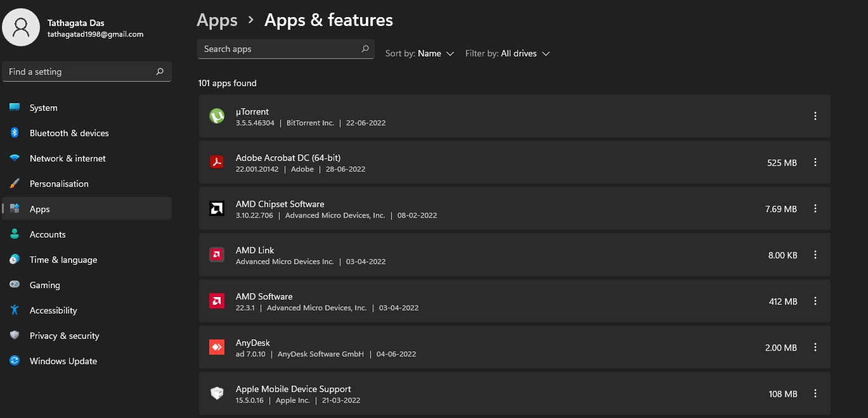
Task: Open Privacy & security settings
Action: pyautogui.click(x=87, y=336)
